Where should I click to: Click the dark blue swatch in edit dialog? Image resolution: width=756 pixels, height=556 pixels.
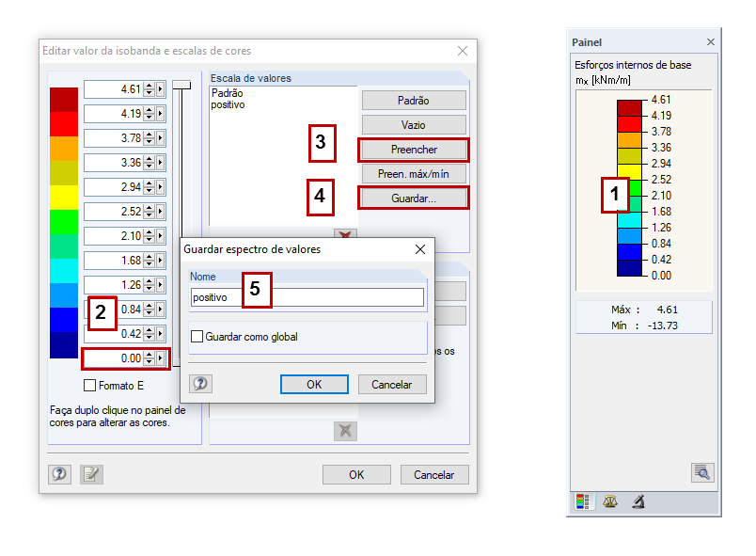coord(64,345)
